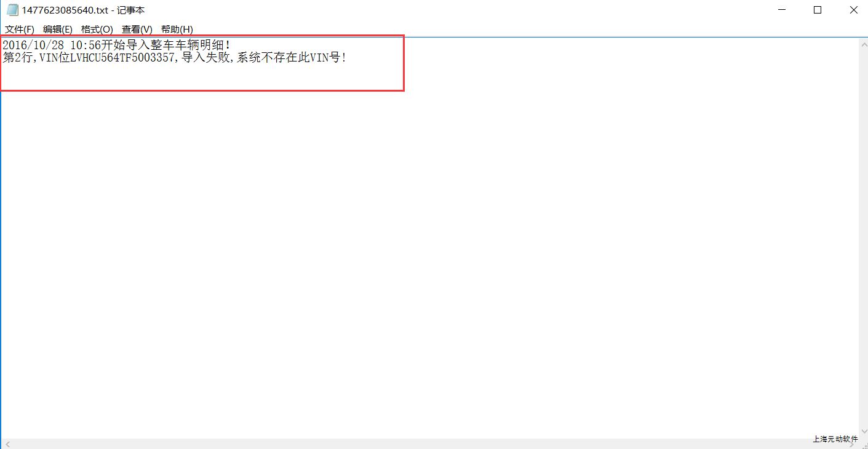The image size is (868, 449).
Task: Click the vertical scrollbar down arrow
Action: [862, 433]
